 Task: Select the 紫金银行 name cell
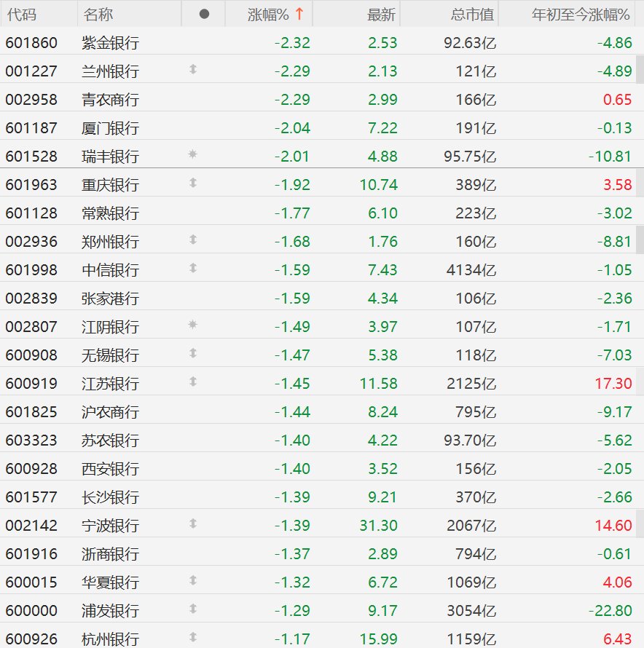click(111, 43)
